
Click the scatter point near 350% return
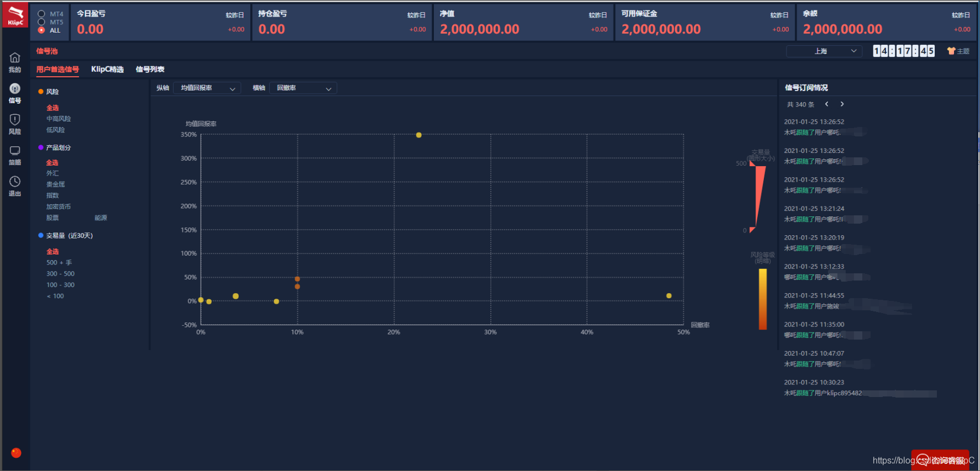pos(418,135)
